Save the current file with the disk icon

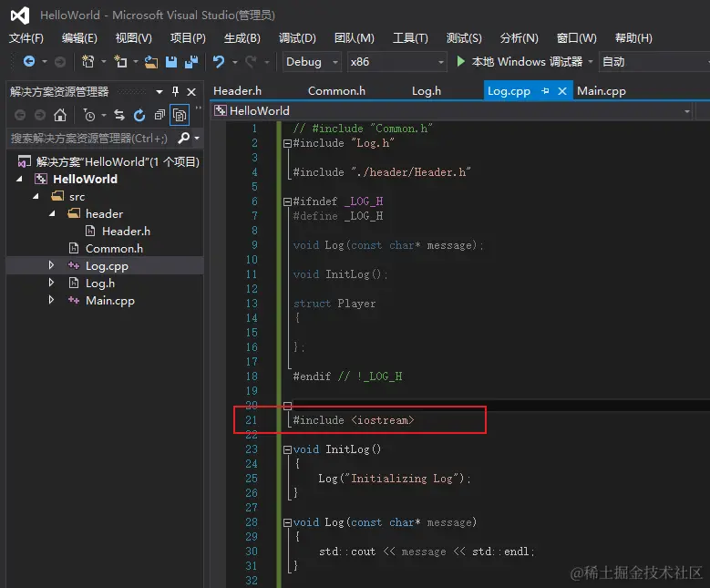click(x=171, y=62)
